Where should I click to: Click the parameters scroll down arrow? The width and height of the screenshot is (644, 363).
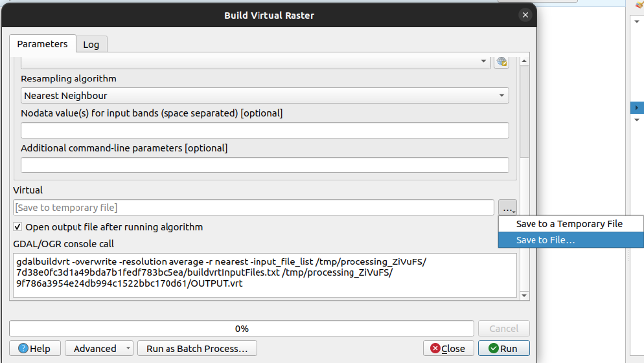click(524, 295)
